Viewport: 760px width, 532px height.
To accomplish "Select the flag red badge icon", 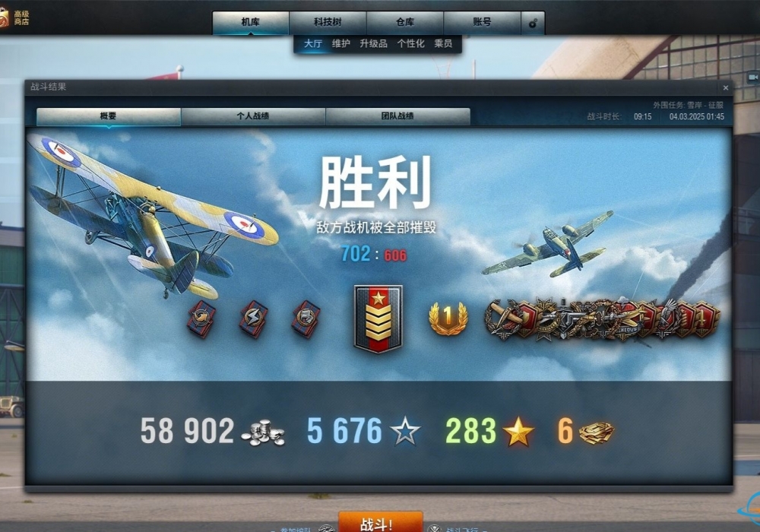I will point(306,318).
